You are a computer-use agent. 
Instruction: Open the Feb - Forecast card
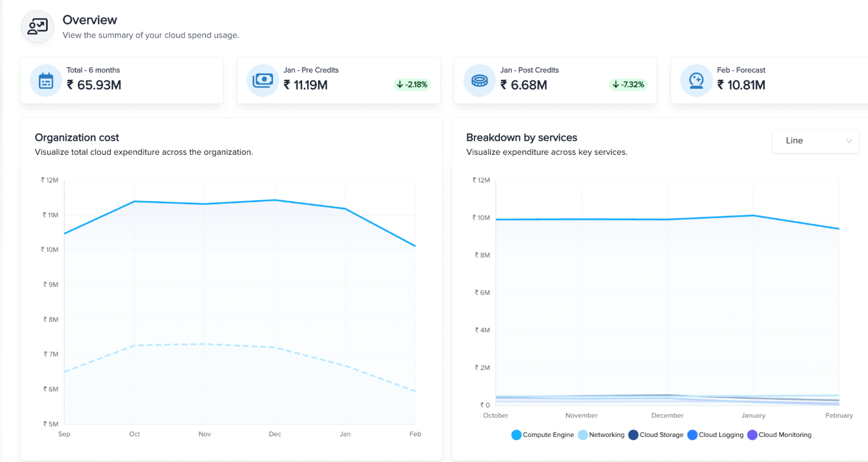coord(769,80)
